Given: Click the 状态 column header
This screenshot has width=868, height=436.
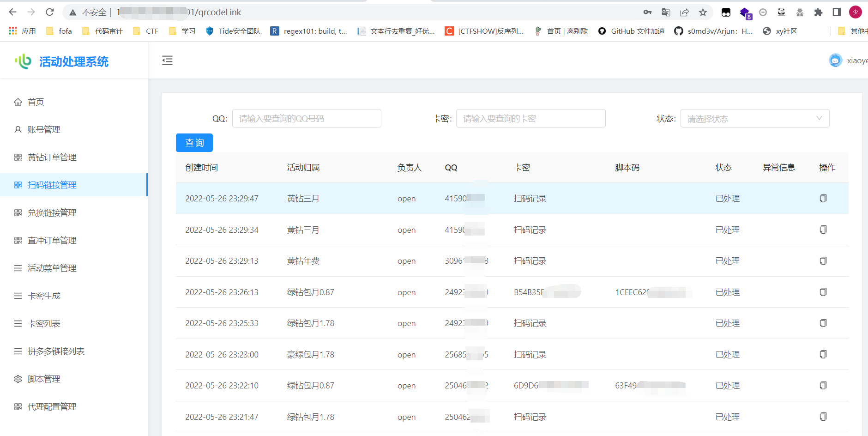Looking at the screenshot, I should point(723,168).
